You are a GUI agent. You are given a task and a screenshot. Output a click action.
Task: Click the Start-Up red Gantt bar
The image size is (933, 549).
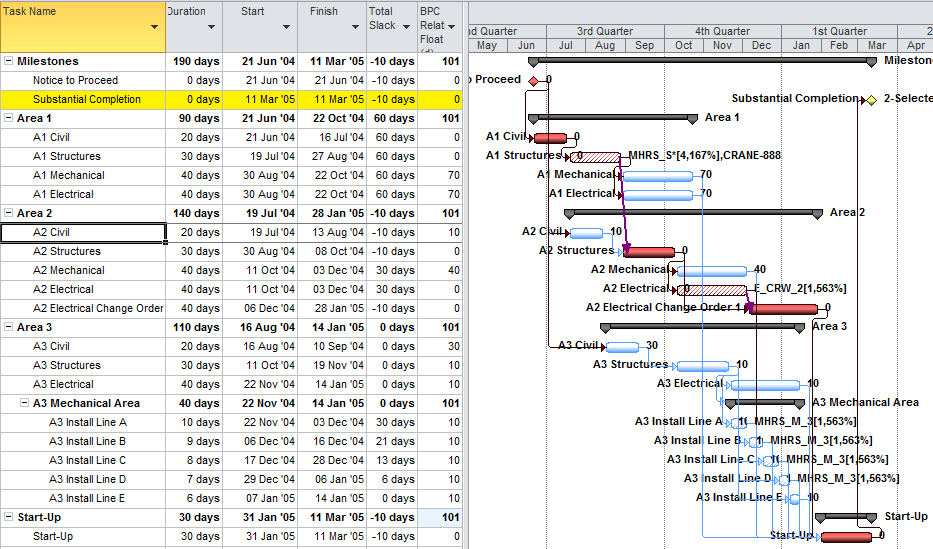point(846,538)
